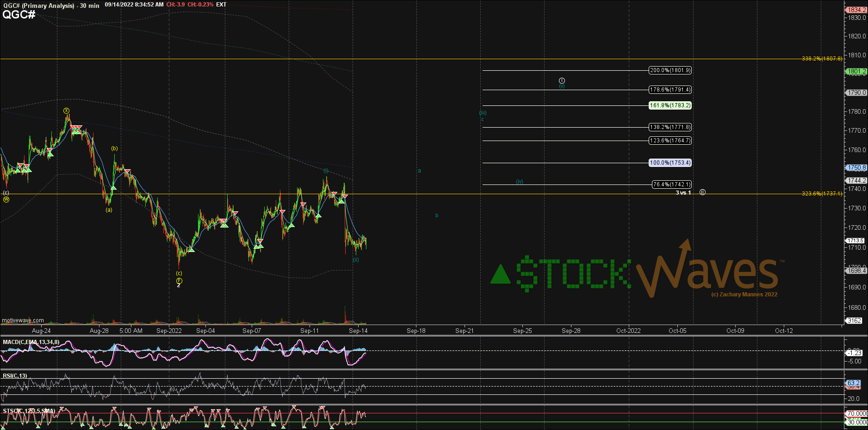Click the Aug-24 date on the time axis

[41, 331]
